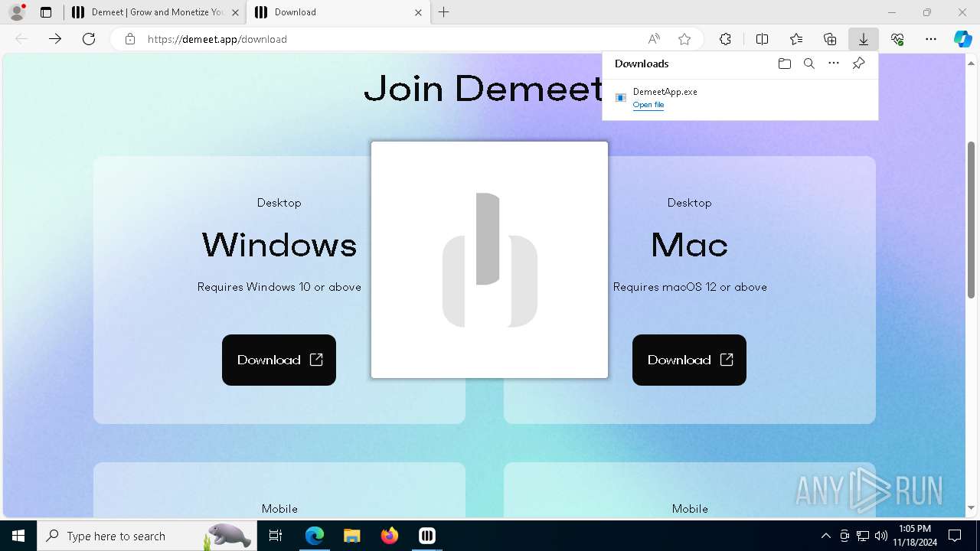Show hidden system tray icons
Screen dimensions: 980x551
(825, 536)
